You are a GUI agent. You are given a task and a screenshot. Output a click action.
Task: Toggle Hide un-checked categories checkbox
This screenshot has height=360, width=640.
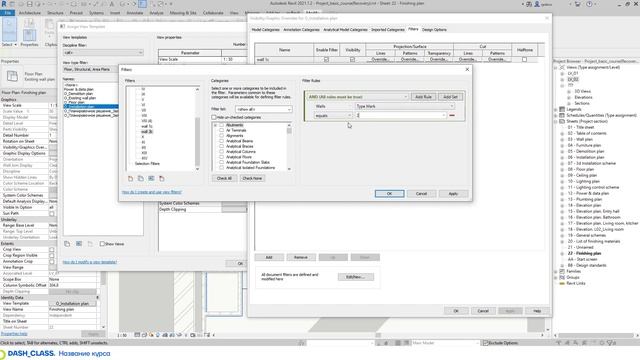(214, 118)
